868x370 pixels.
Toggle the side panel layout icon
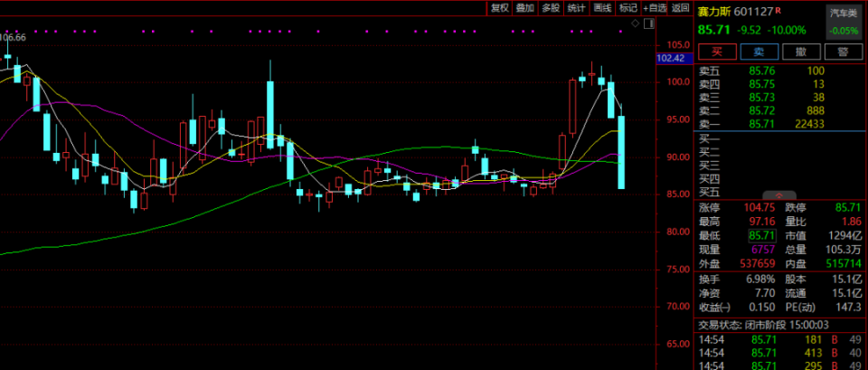pos(649,24)
